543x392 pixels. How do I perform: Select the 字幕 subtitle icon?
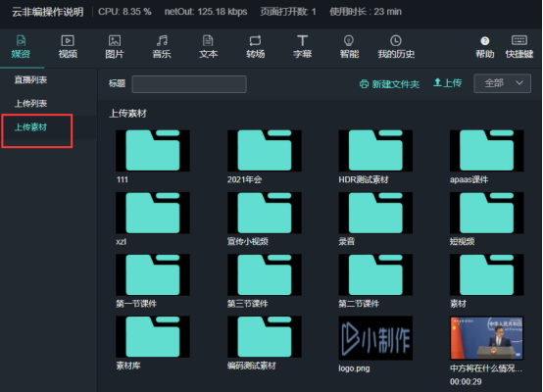(302, 40)
